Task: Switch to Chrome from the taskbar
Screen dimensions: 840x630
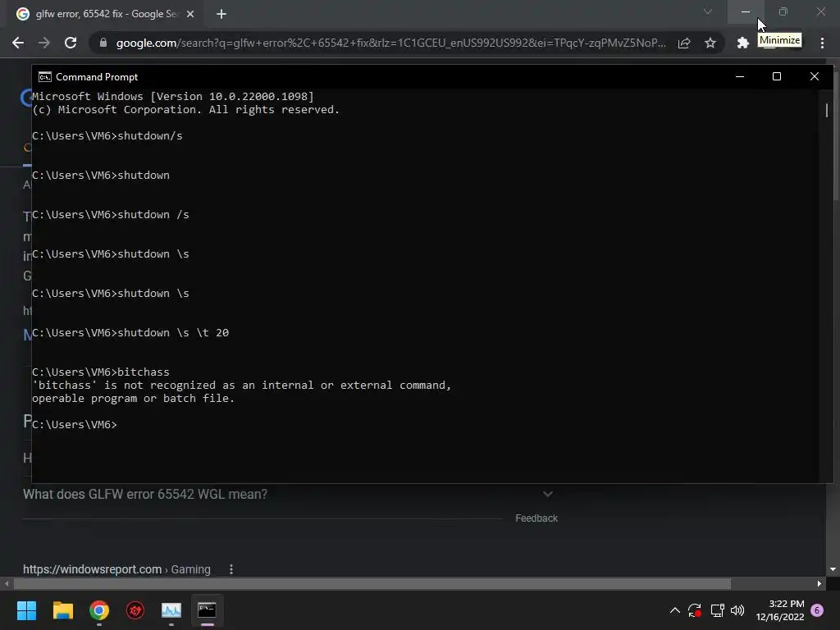Action: [99, 610]
